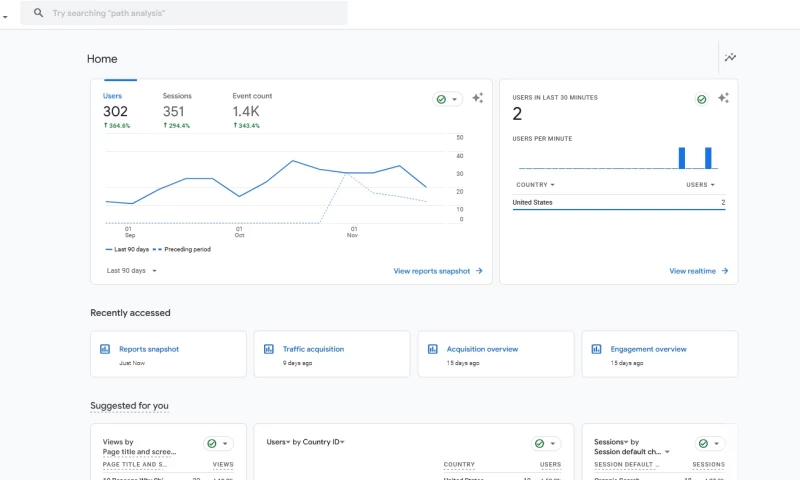Click the trend insights icon beside Home
The image size is (800, 480).
(730, 58)
